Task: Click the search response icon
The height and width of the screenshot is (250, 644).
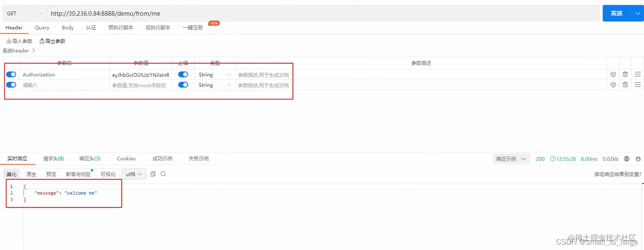Action: tap(163, 174)
